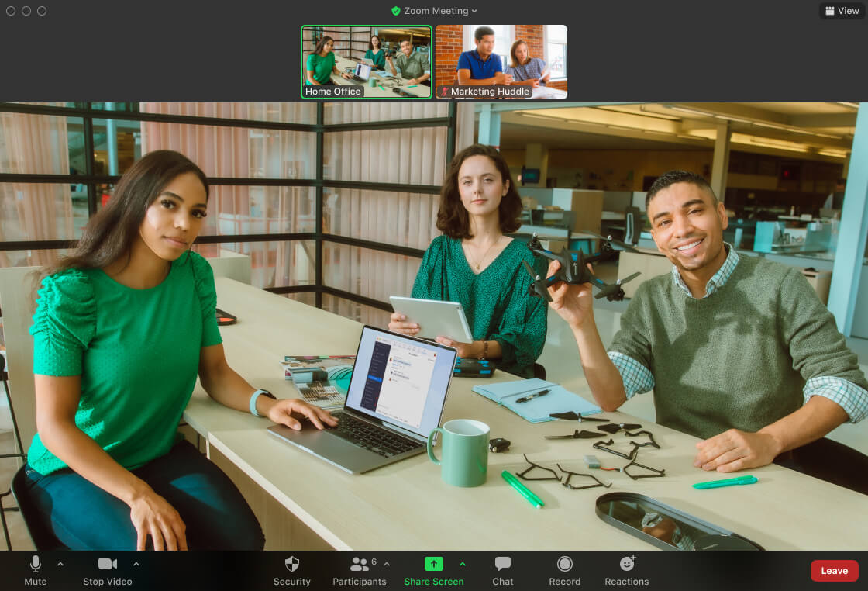Expand the Share Screen options arrow
The height and width of the screenshot is (591, 868).
[x=463, y=564]
